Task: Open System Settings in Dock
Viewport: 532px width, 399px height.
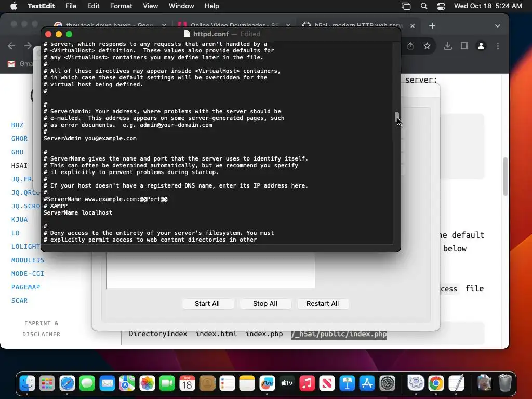Action: [x=387, y=383]
